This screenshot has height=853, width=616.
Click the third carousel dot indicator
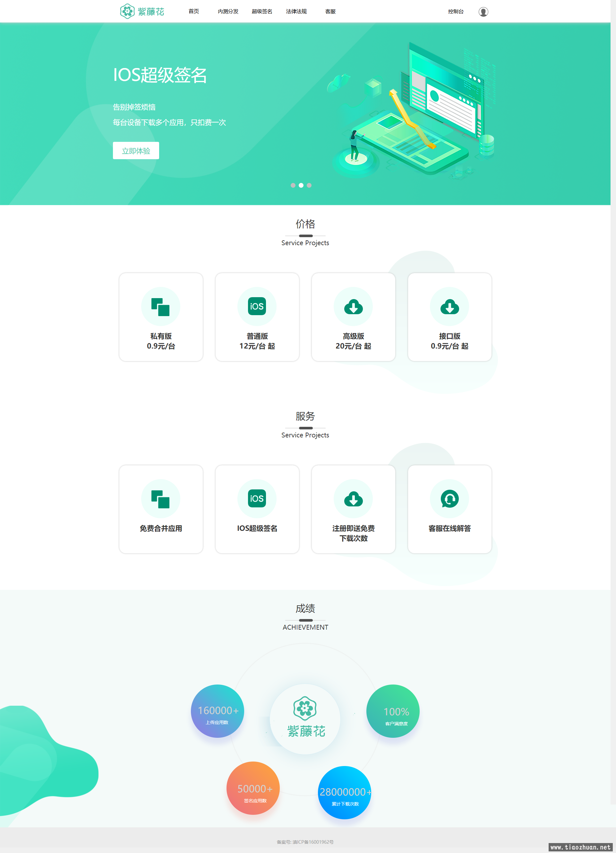click(x=309, y=185)
